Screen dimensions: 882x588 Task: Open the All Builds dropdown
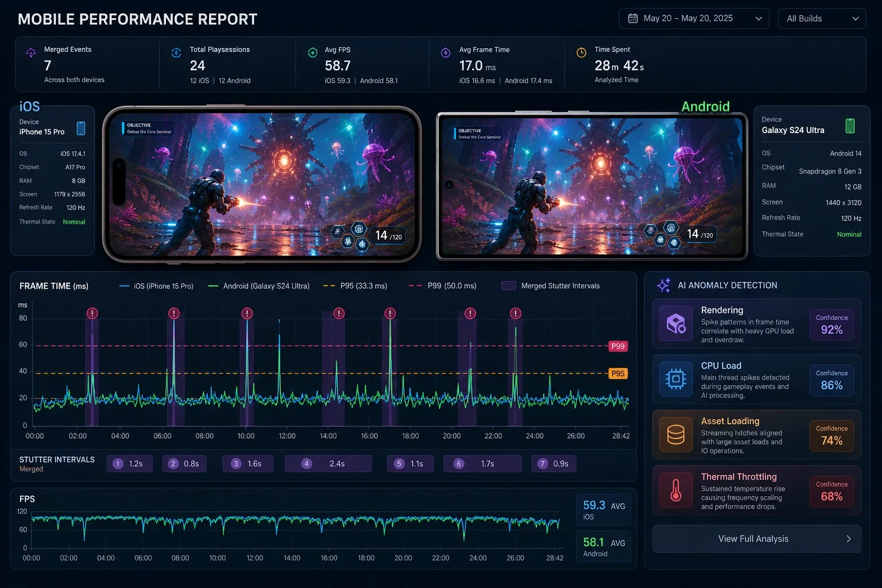822,18
